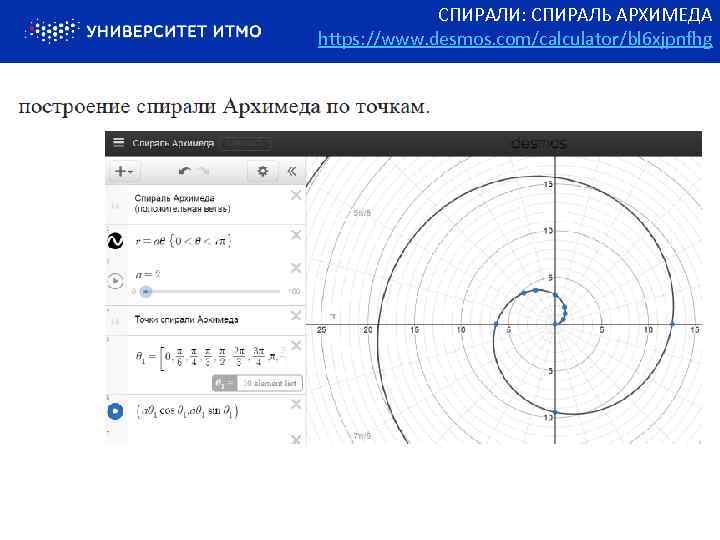The image size is (720, 540).
Task: Open the desmos.com calculator link
Action: 515,39
